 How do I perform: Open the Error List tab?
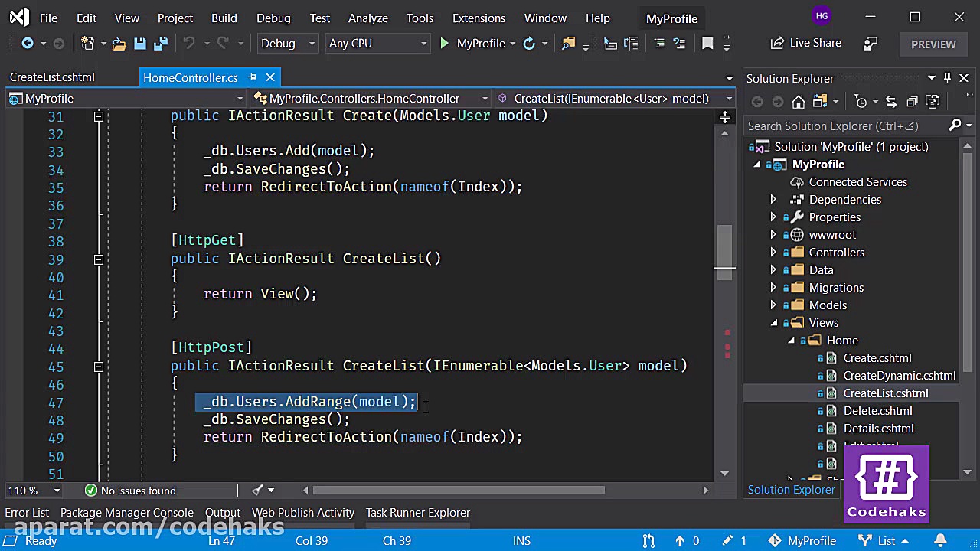[27, 513]
